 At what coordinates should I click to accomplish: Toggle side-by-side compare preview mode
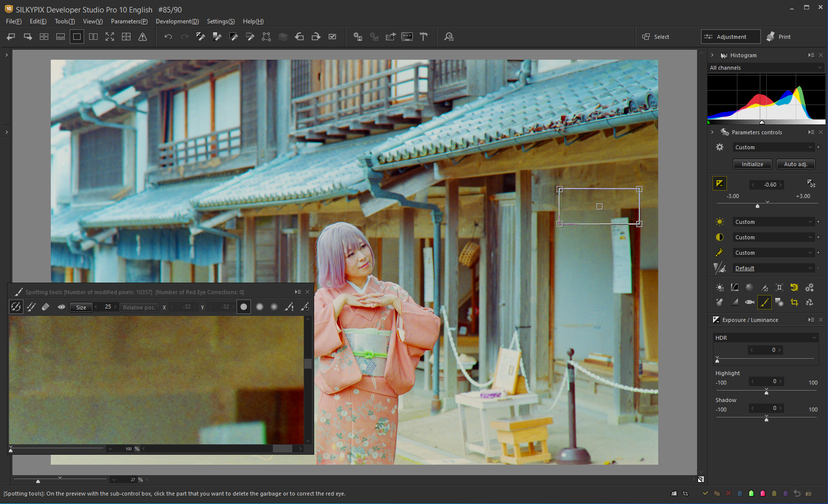click(x=93, y=37)
